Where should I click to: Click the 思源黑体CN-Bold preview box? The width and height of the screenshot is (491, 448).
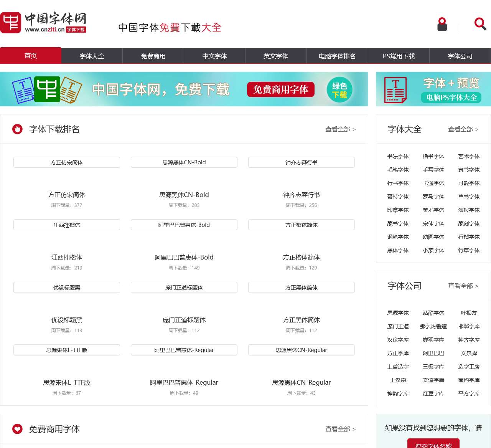coord(184,162)
